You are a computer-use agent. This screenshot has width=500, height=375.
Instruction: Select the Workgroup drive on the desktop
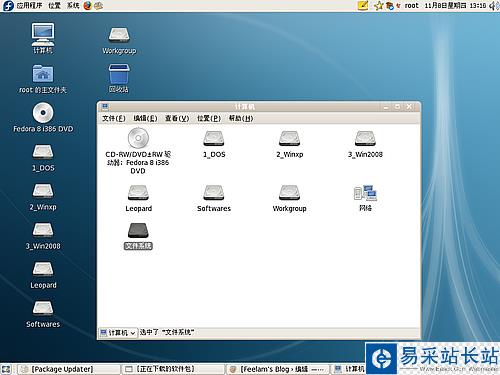point(119,40)
